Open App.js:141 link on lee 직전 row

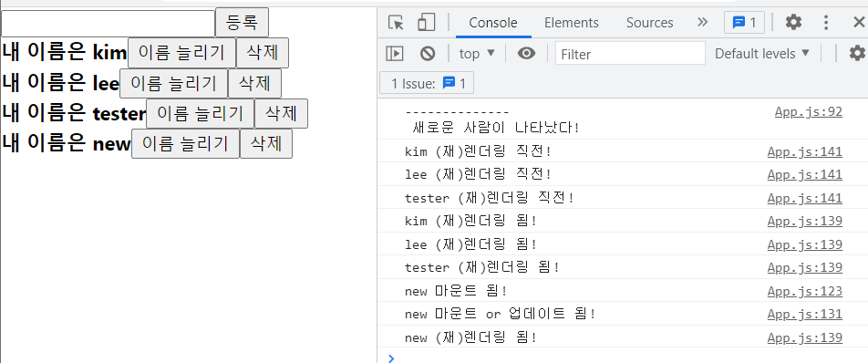point(805,174)
